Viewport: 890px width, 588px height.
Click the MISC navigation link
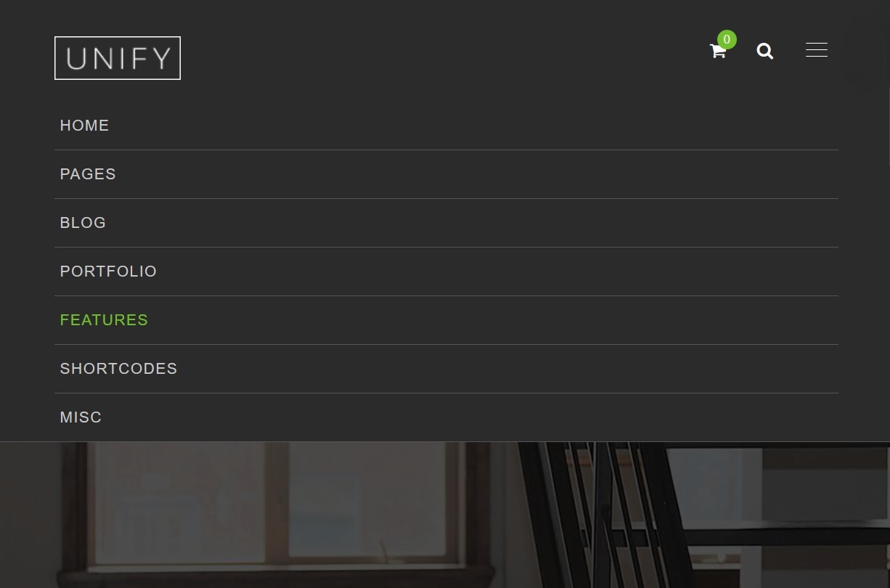click(x=81, y=417)
